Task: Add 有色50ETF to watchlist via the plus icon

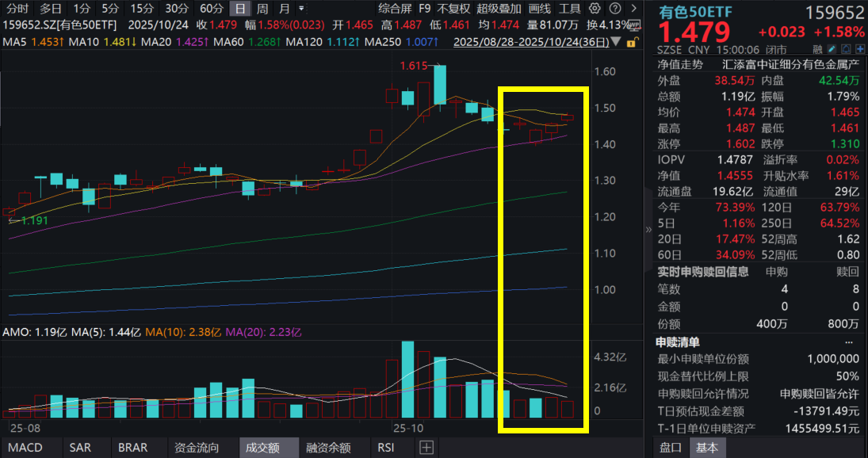Action: coord(861,49)
